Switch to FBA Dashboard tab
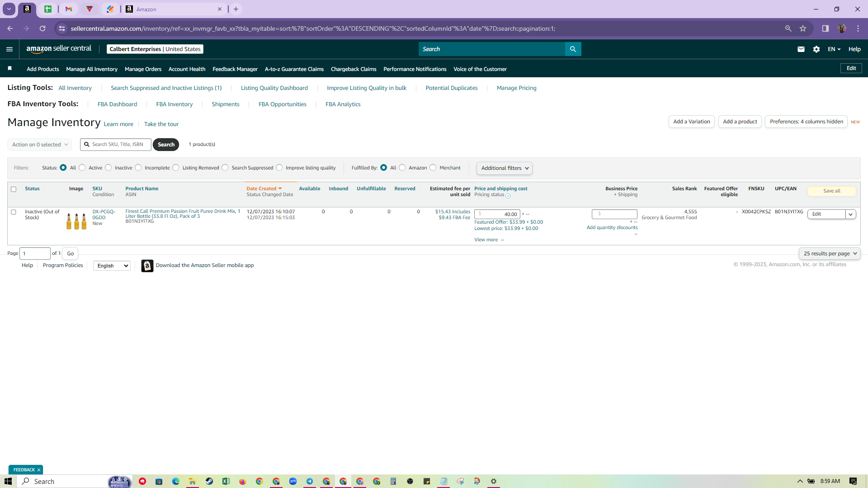 click(x=117, y=104)
